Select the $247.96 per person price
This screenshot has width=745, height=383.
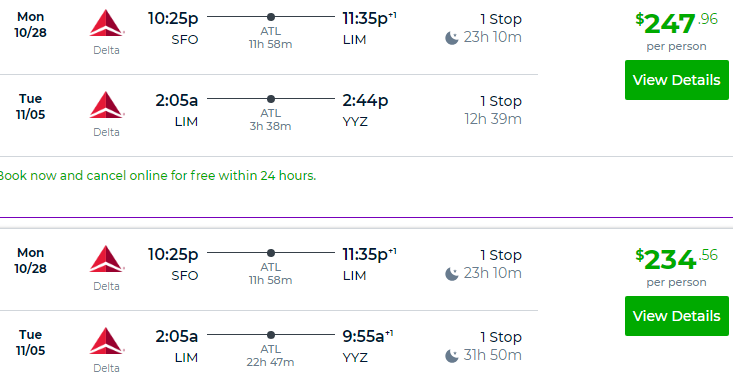[677, 31]
